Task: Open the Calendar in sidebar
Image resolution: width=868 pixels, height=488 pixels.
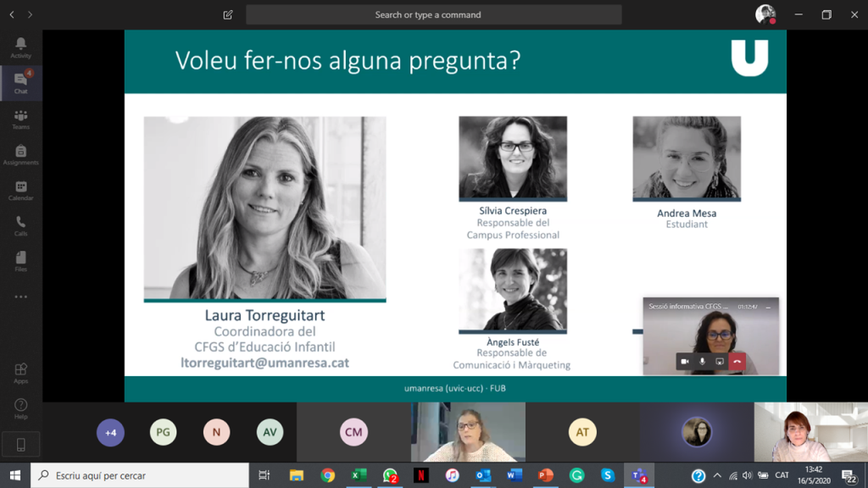Action: 20,191
